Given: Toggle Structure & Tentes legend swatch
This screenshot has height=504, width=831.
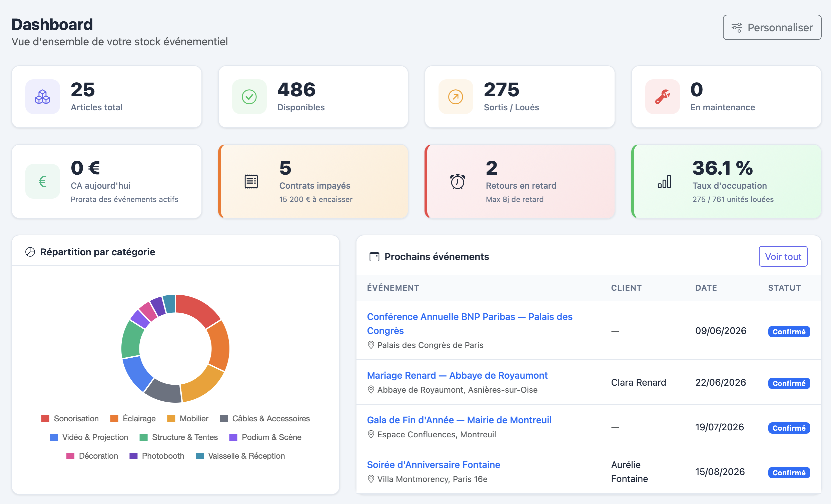Looking at the screenshot, I should (x=143, y=437).
